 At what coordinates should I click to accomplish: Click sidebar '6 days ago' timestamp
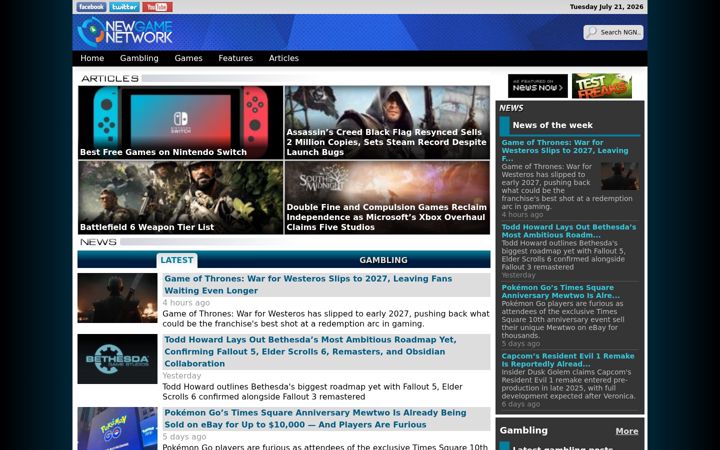pyautogui.click(x=521, y=405)
